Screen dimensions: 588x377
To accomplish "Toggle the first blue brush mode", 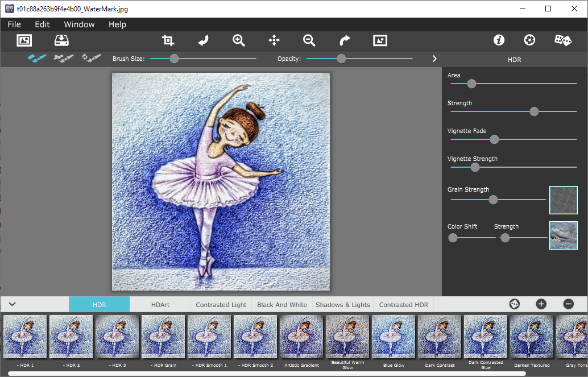I will click(x=37, y=59).
